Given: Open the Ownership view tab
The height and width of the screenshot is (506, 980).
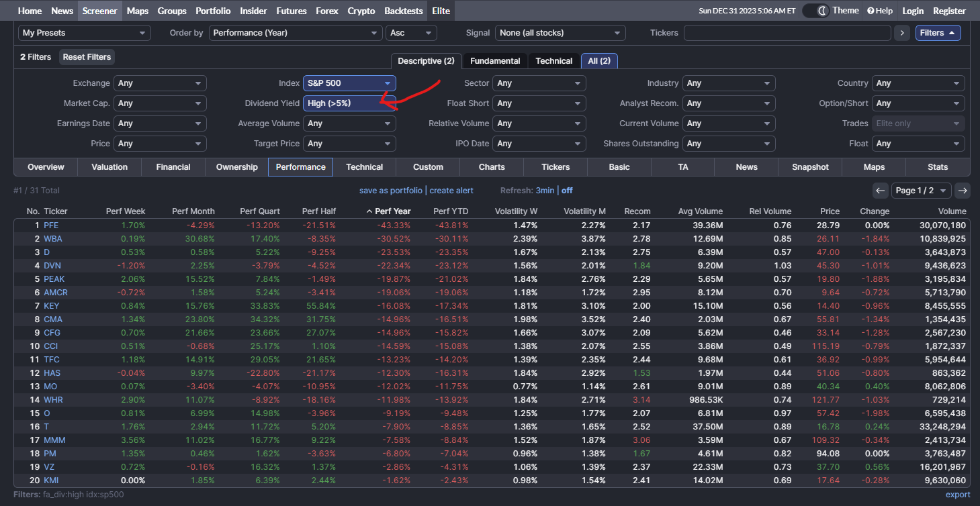Looking at the screenshot, I should [236, 167].
